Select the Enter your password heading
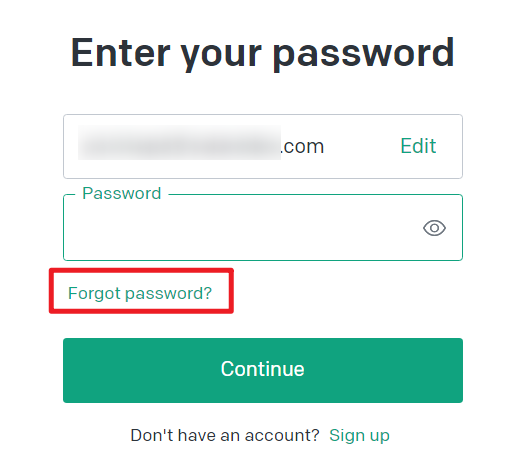The width and height of the screenshot is (528, 469). (263, 53)
